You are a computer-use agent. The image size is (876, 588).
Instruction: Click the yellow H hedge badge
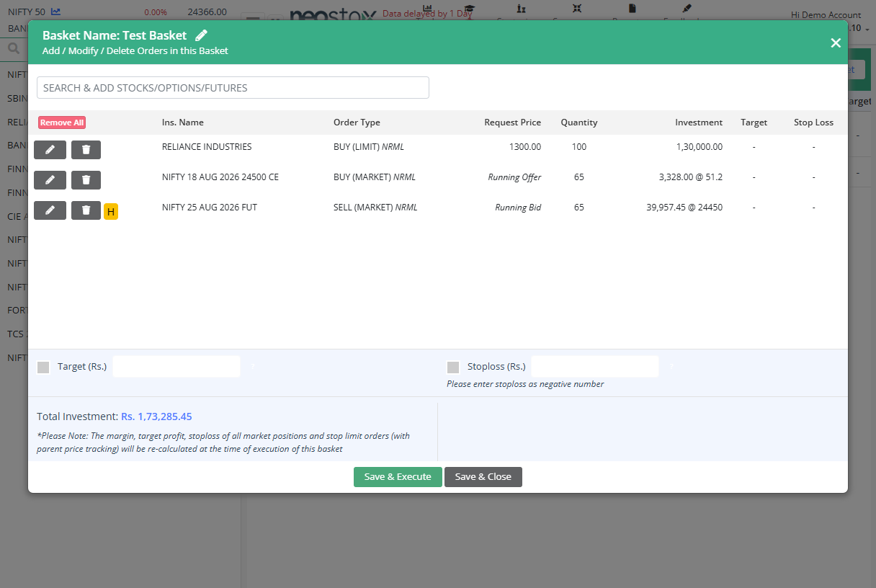pyautogui.click(x=111, y=212)
